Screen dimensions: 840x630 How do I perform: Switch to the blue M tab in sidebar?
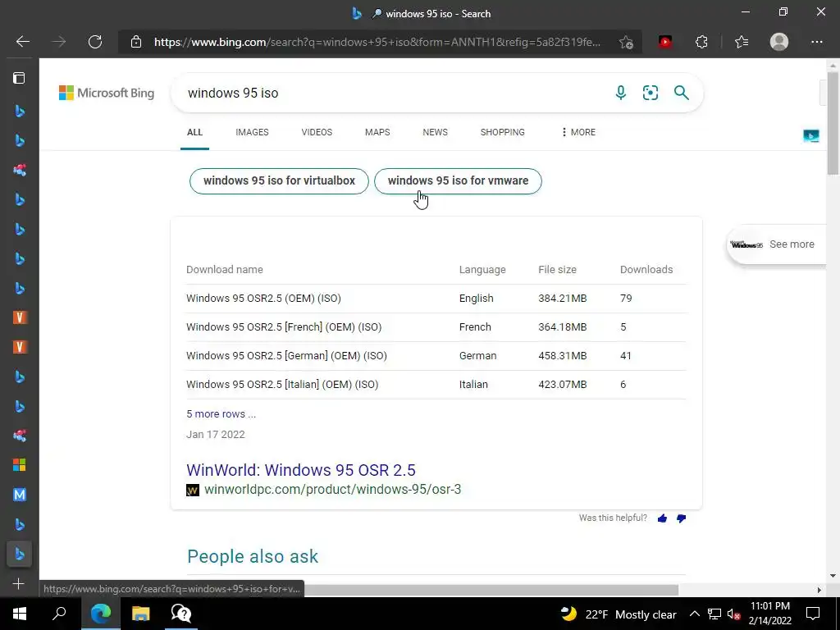point(20,495)
